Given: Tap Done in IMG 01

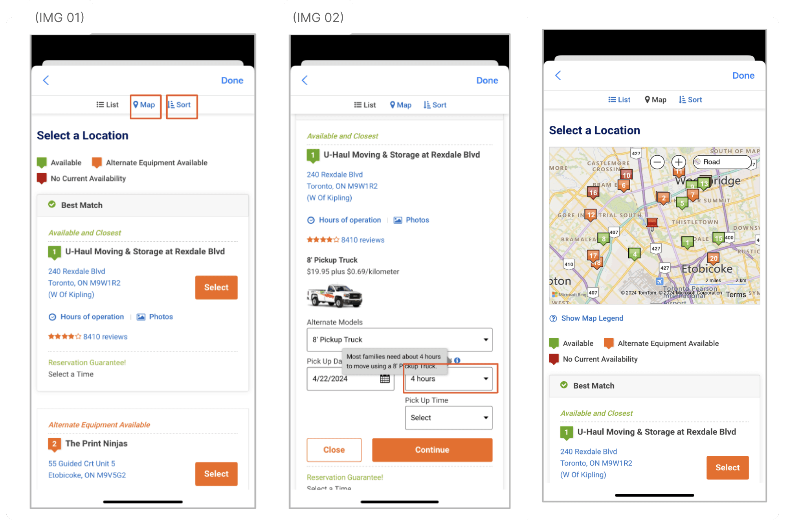Looking at the screenshot, I should (x=232, y=81).
